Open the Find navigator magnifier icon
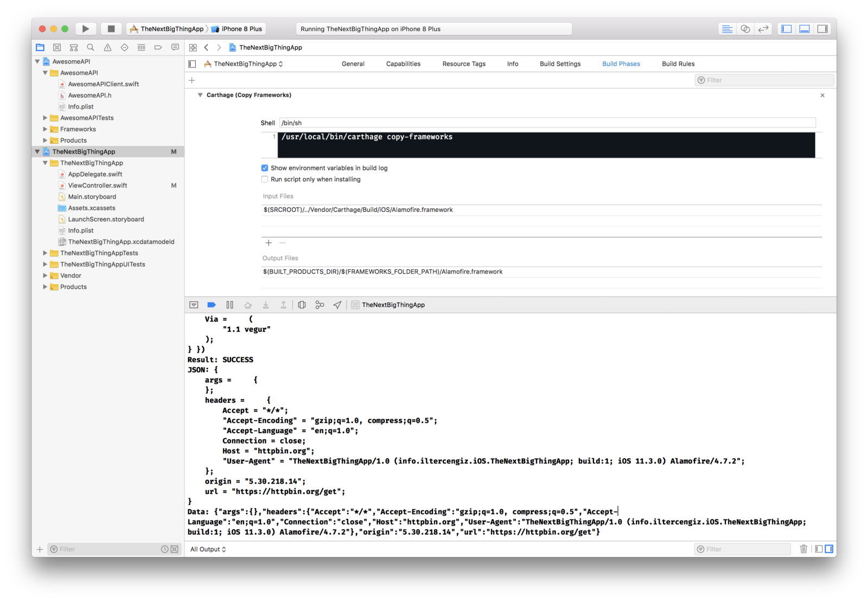The width and height of the screenshot is (868, 602). (91, 47)
